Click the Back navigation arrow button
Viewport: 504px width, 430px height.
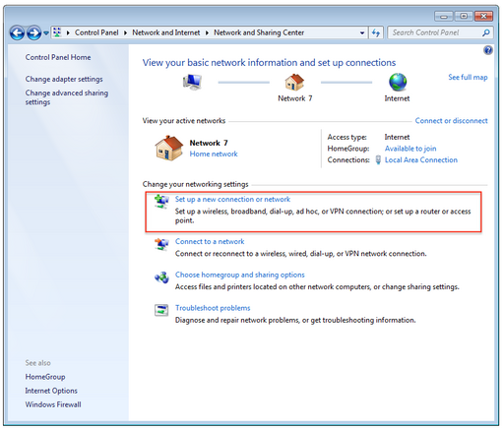[17, 33]
